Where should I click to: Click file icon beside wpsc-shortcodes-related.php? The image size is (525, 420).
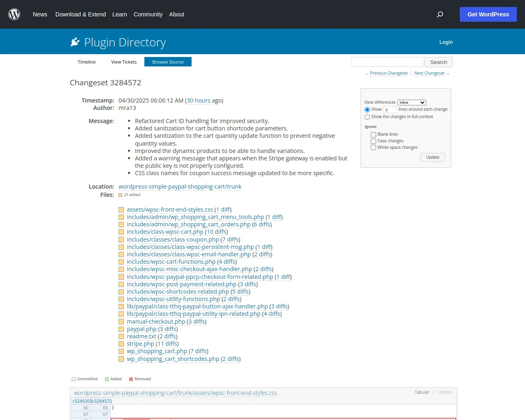(121, 292)
